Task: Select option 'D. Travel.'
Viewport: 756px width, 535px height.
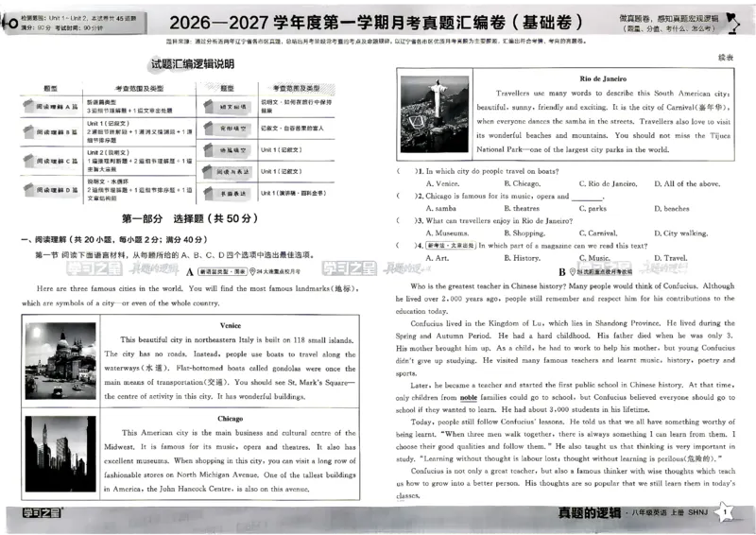Action: click(x=671, y=258)
